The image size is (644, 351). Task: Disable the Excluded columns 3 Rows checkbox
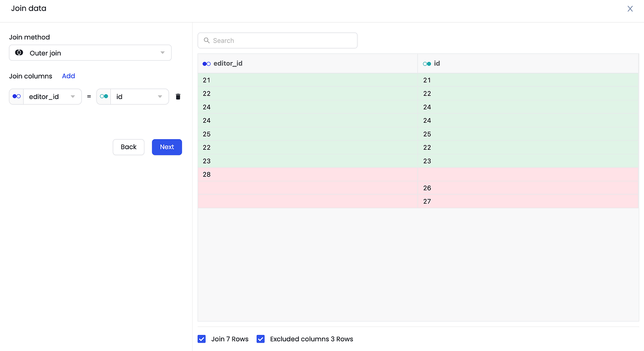(x=260, y=339)
